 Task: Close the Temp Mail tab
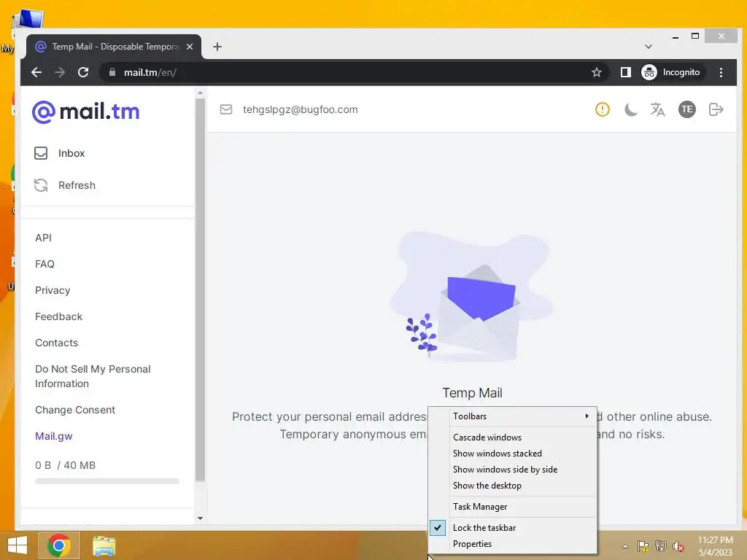point(190,47)
